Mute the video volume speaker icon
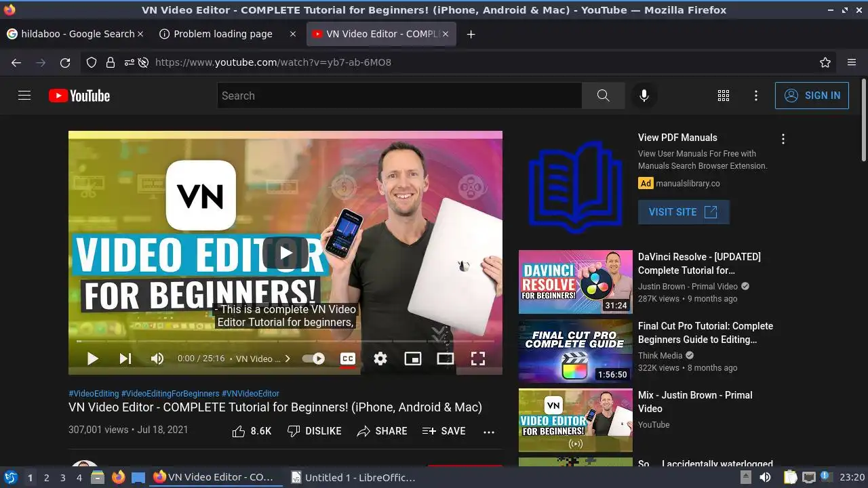This screenshot has height=488, width=868. point(157,359)
